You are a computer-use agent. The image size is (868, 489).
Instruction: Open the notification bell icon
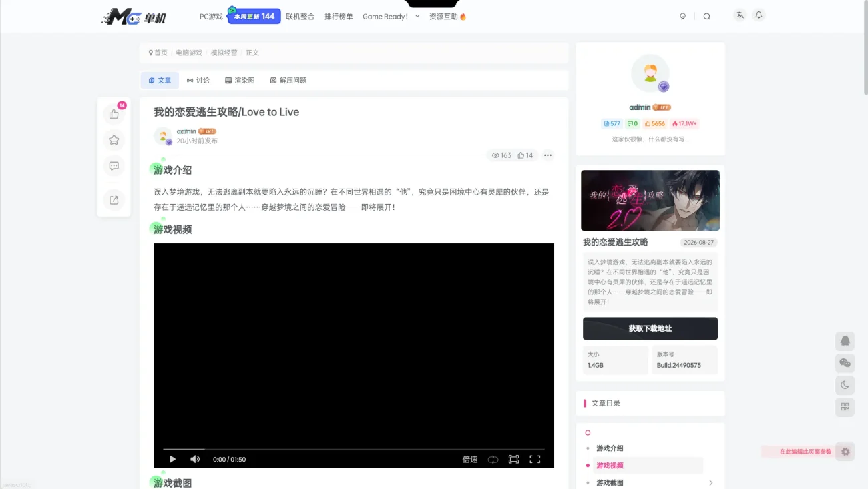tap(758, 15)
